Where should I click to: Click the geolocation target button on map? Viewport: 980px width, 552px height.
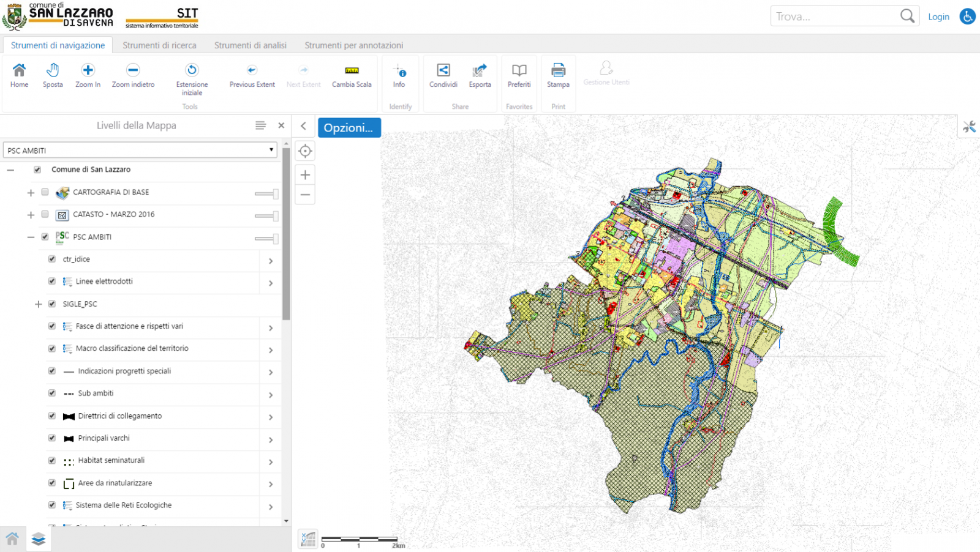click(x=305, y=151)
